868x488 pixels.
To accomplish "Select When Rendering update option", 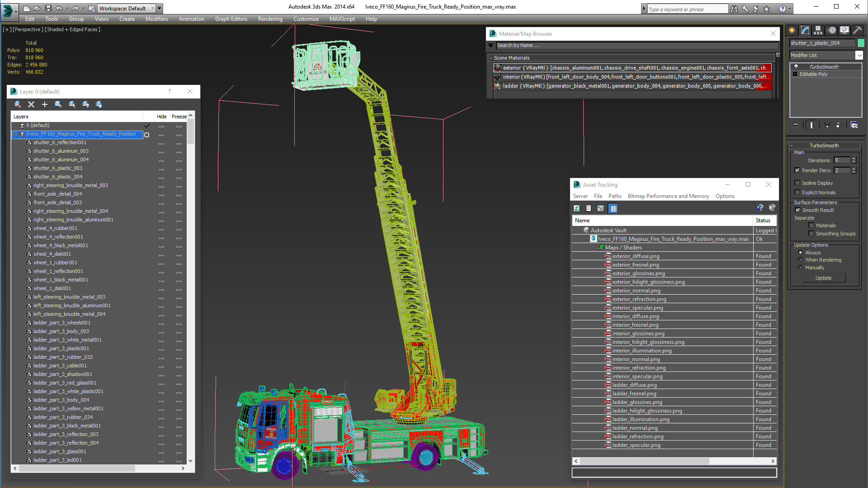I will 800,260.
